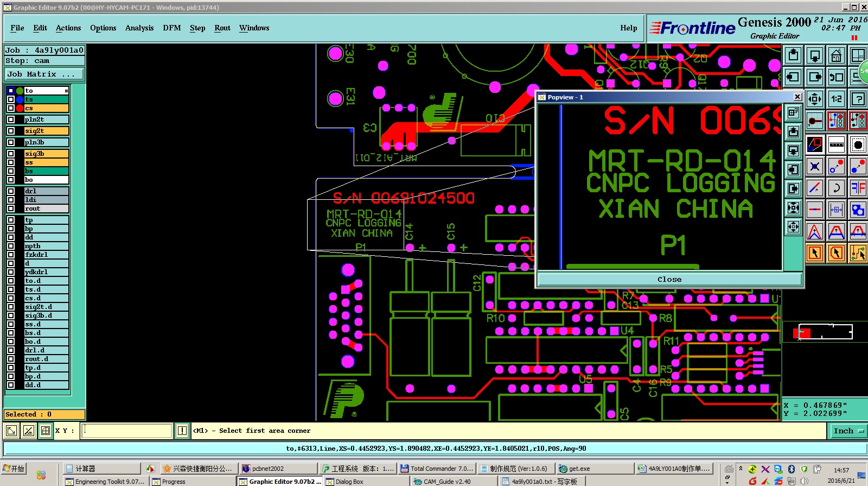Click Popview zoom-in arrows icon
This screenshot has height=486, width=868.
pos(793,208)
